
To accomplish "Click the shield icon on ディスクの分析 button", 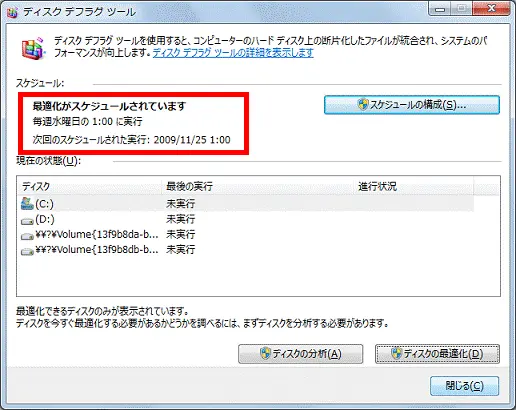I will 265,354.
